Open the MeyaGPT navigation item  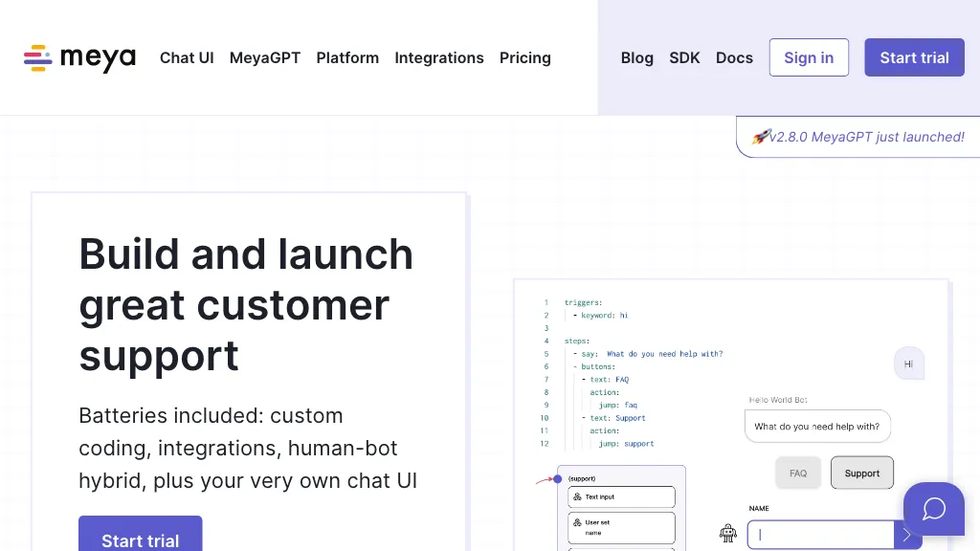pos(265,58)
